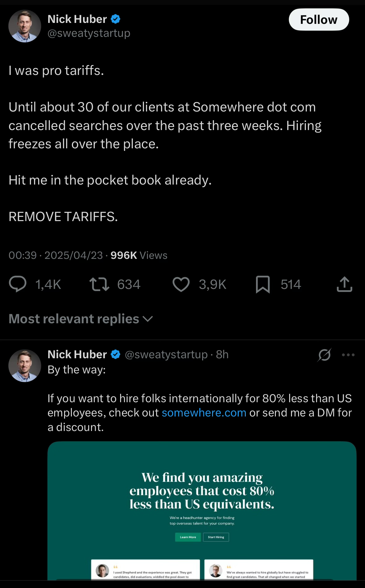Click the Grok slash icon on reply
Viewport: 365px width, 588px height.
(324, 355)
